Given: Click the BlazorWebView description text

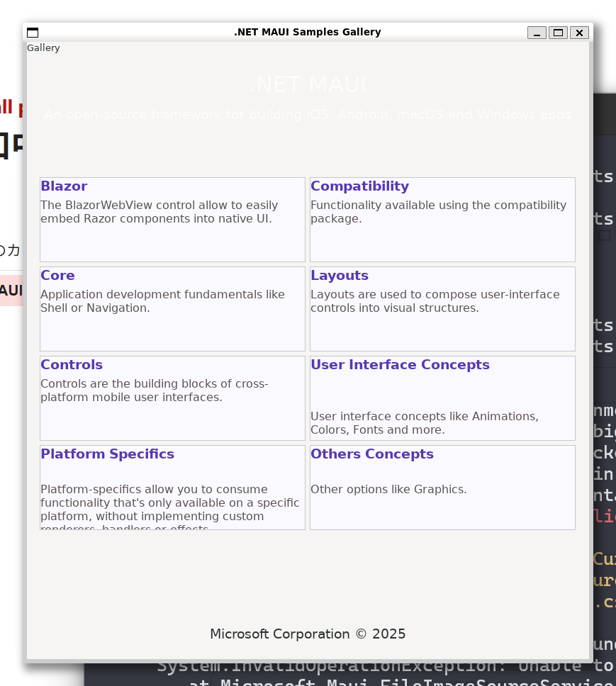Looking at the screenshot, I should [159, 212].
